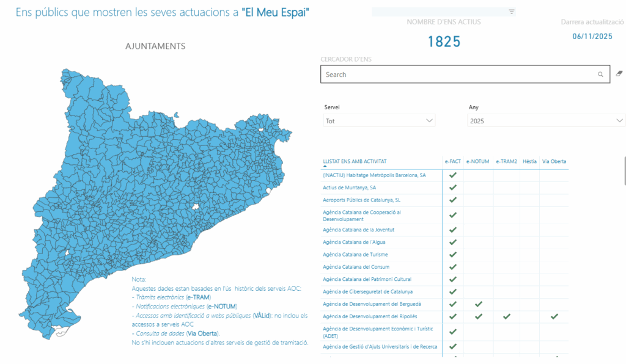Image resolution: width=626 pixels, height=364 pixels.
Task: Click the eraser icon to clear search
Action: pos(618,74)
